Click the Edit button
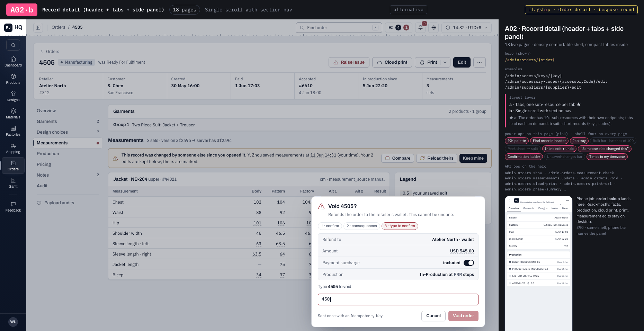 [x=462, y=62]
